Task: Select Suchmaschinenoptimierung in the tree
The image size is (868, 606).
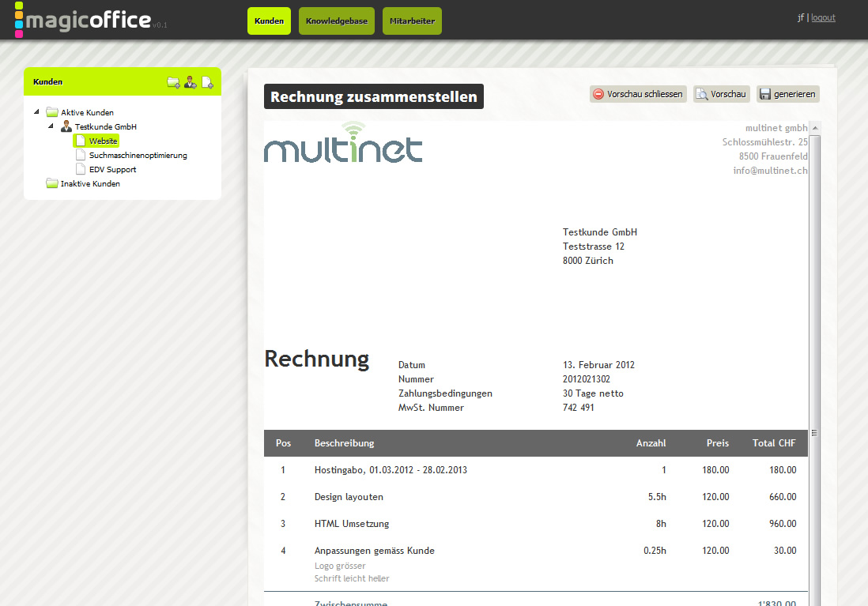Action: pyautogui.click(x=138, y=155)
